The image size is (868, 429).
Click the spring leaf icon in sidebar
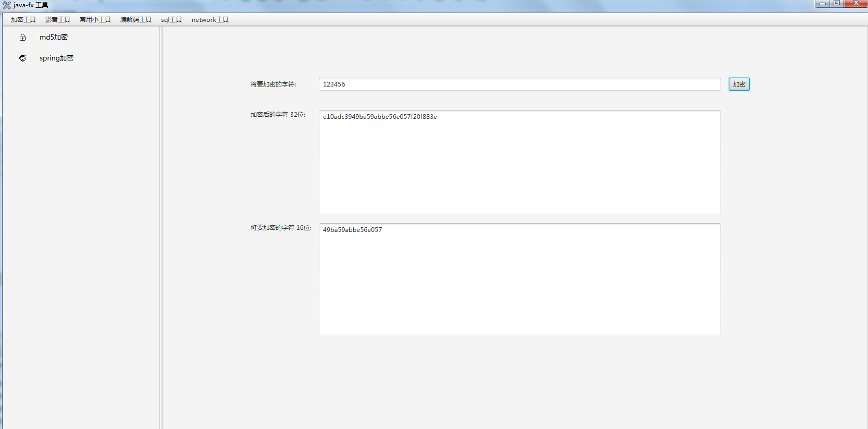[x=22, y=58]
